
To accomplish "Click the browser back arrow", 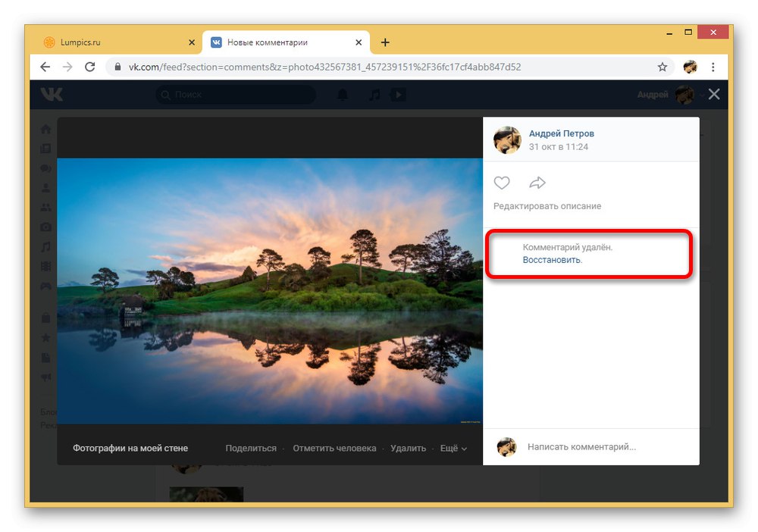I will 45,67.
